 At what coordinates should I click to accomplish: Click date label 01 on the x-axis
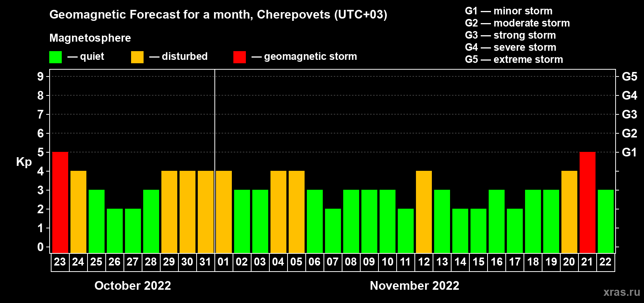pos(224,262)
